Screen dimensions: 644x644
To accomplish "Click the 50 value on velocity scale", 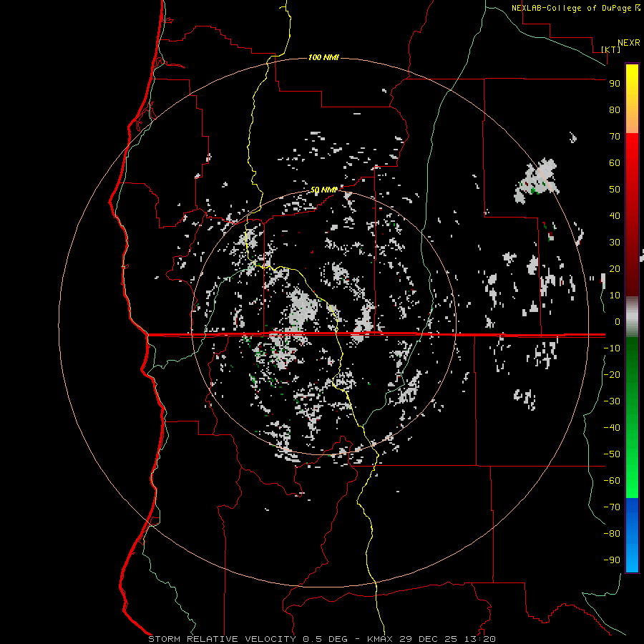I will (x=615, y=190).
